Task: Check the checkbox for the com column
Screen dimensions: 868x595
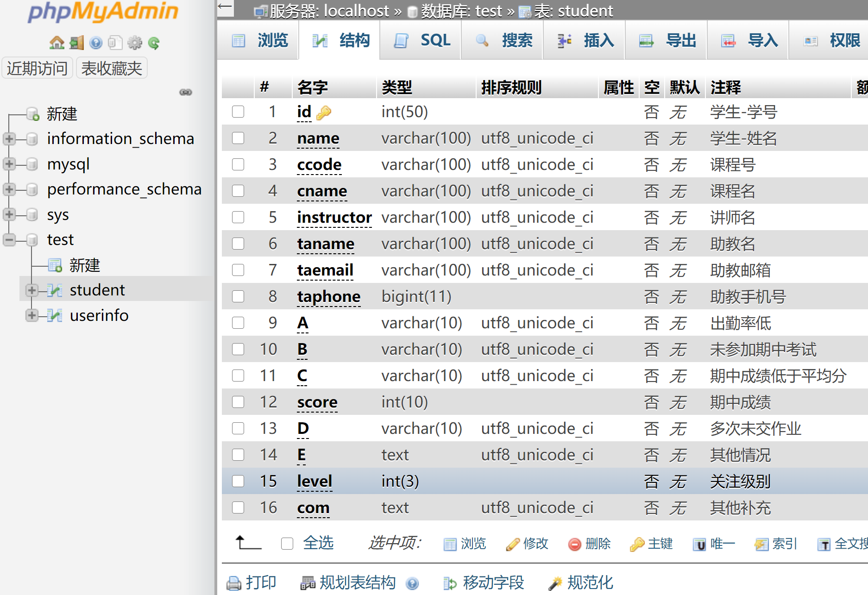Action: tap(238, 507)
